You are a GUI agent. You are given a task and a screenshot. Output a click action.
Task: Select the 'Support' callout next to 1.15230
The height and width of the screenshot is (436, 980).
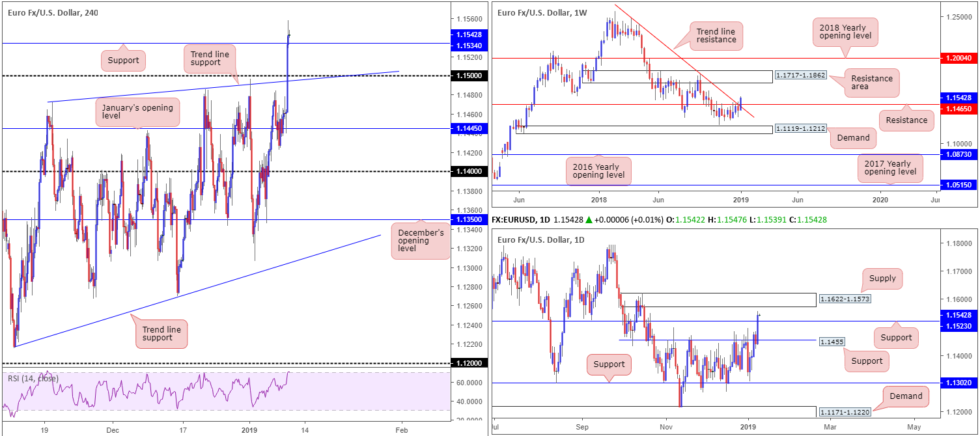(x=896, y=338)
